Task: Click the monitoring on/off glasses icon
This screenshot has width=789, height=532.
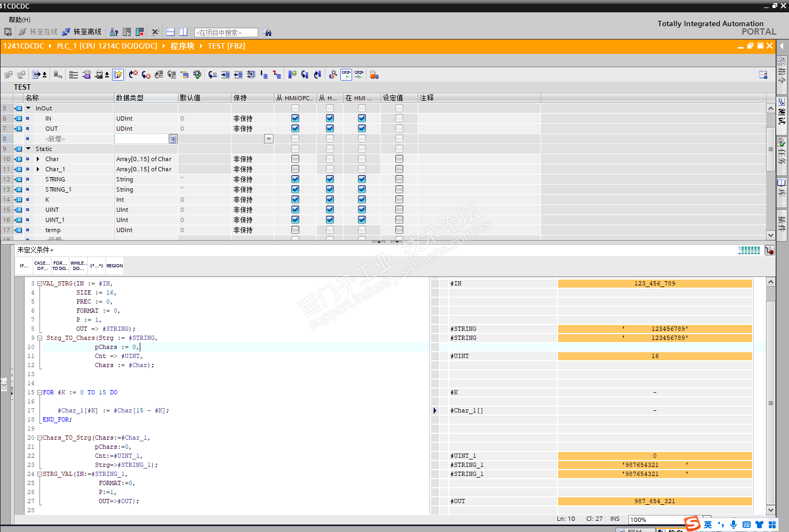Action: pyautogui.click(x=346, y=75)
